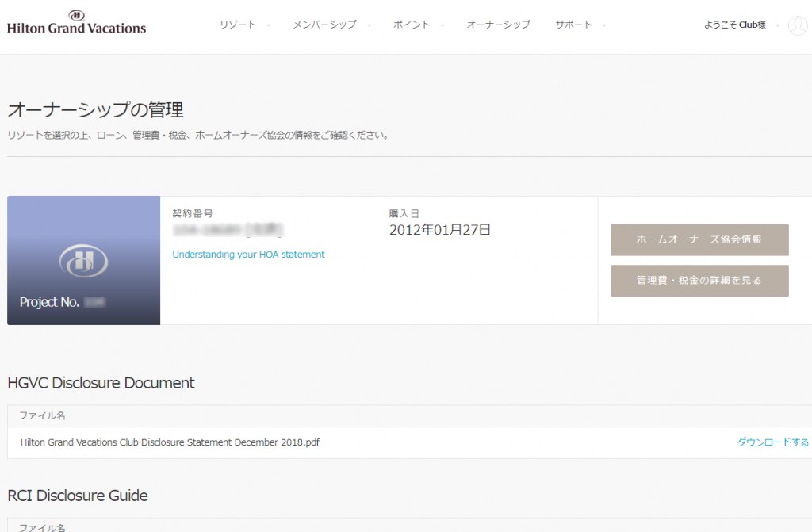Click the オーナーシップの管理 page heading
The height and width of the screenshot is (532, 812).
[x=96, y=110]
